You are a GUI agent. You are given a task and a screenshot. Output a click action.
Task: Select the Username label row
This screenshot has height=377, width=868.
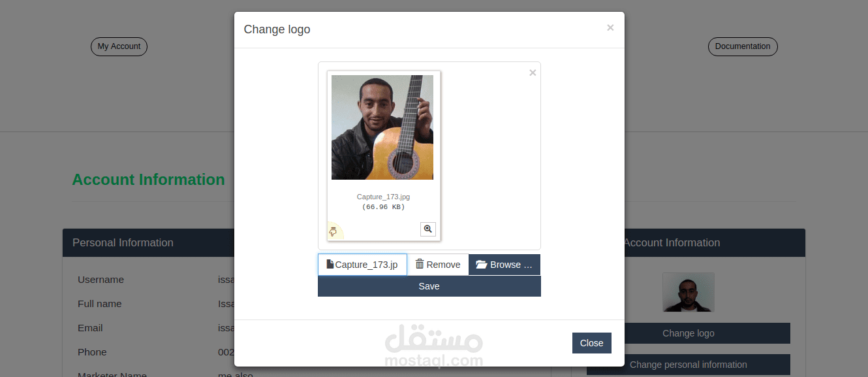coord(148,280)
